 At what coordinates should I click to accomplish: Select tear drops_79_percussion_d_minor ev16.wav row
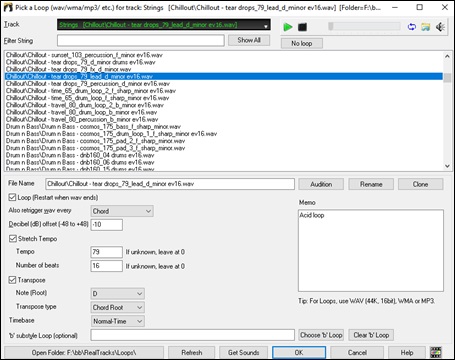tap(224, 84)
